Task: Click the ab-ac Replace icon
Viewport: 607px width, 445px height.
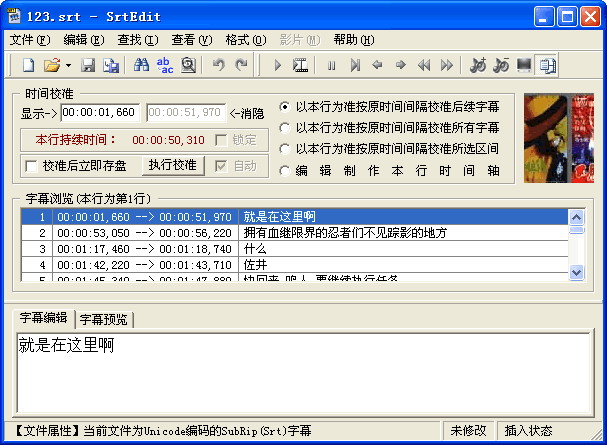Action: (165, 65)
